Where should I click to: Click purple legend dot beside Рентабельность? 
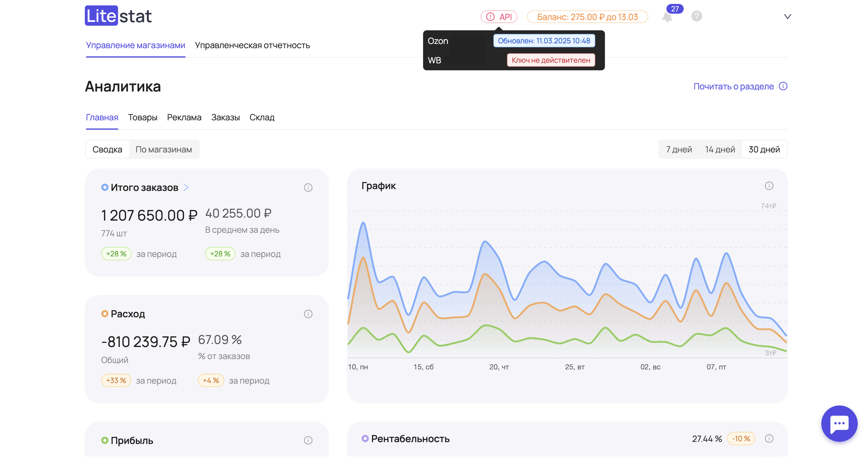(365, 439)
